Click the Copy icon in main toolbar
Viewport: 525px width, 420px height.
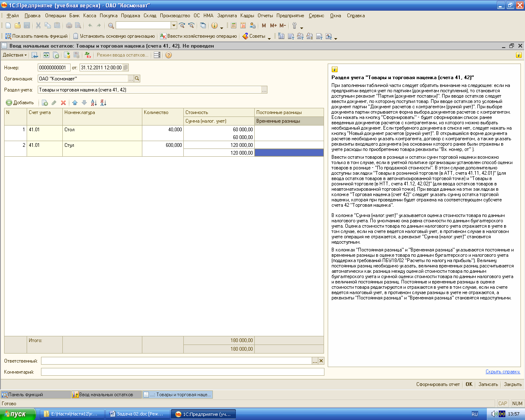[48, 25]
